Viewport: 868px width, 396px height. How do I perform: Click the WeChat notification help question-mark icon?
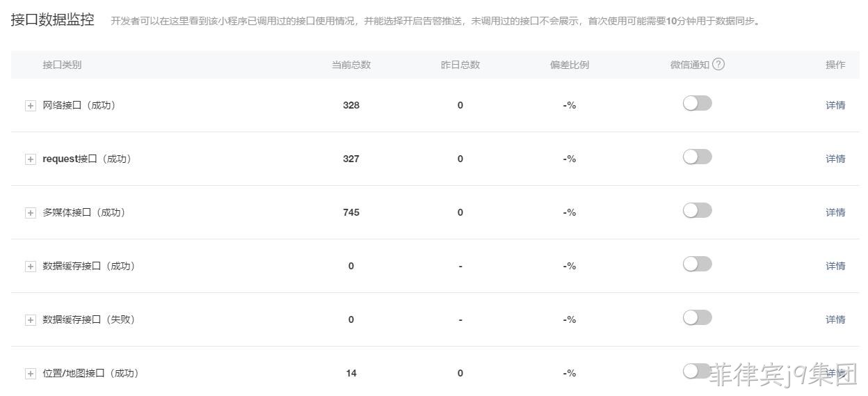tap(718, 65)
